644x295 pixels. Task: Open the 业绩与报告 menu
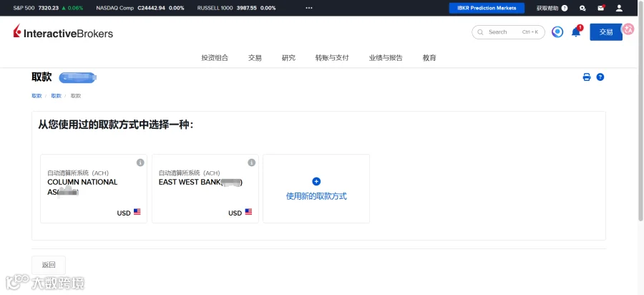[386, 58]
